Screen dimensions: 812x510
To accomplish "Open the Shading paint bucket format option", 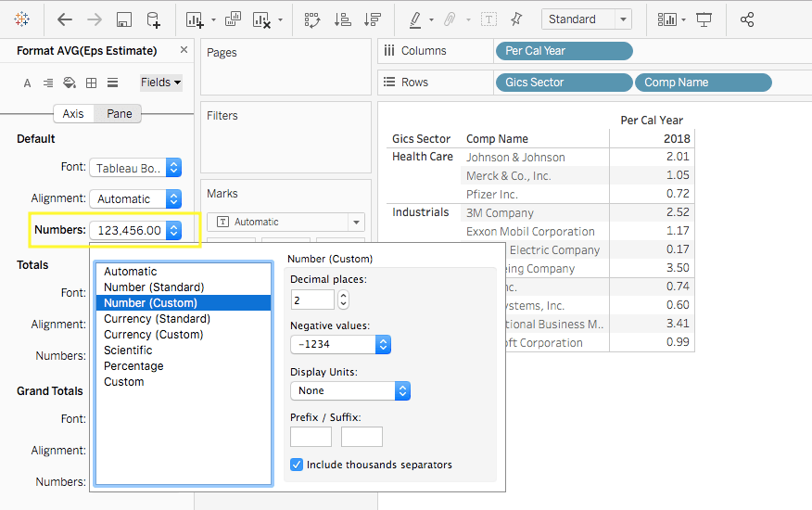I will tap(70, 83).
